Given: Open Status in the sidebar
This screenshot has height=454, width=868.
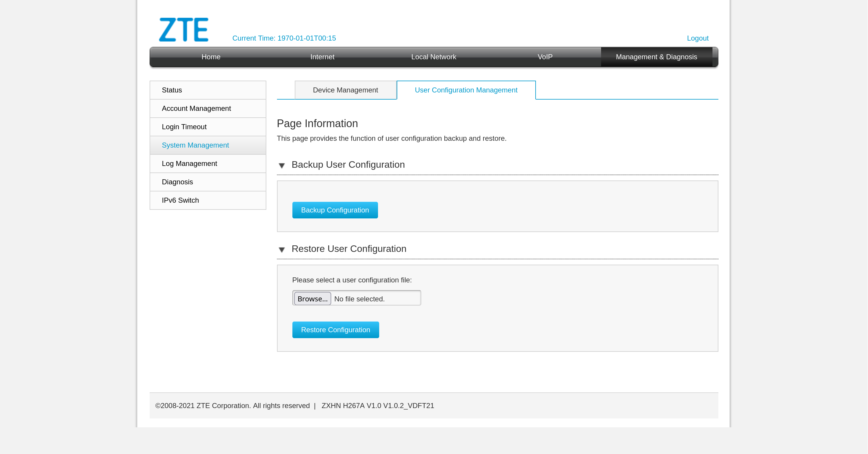Looking at the screenshot, I should click(172, 90).
